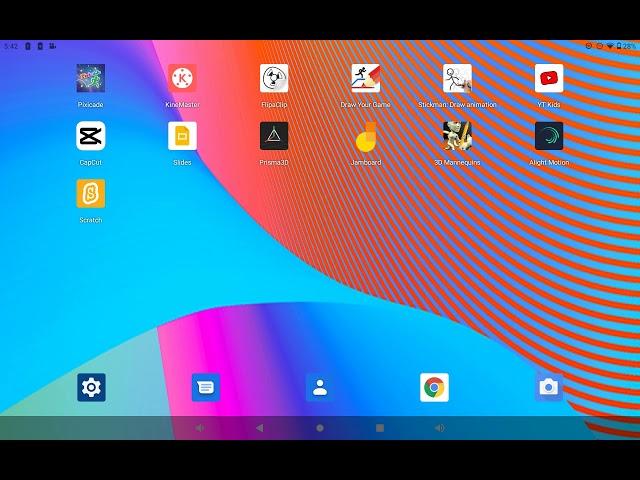Click the "Stickman: Draw animation" label
This screenshot has height=480, width=640.
457,105
